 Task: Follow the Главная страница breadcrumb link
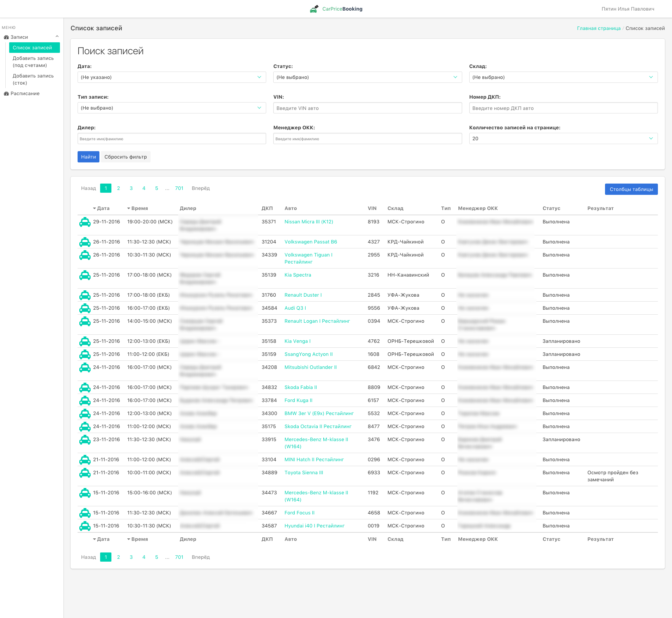point(599,29)
